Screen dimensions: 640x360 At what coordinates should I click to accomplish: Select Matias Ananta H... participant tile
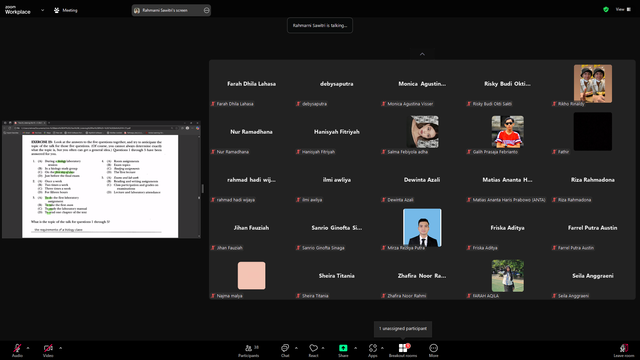point(507,180)
